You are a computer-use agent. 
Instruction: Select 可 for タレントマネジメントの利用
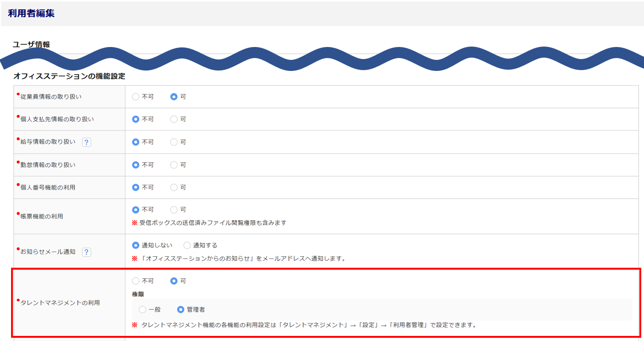coord(174,281)
